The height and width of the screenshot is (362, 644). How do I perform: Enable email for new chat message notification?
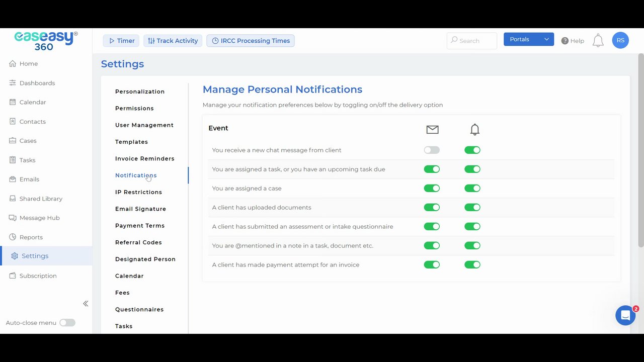click(x=432, y=150)
